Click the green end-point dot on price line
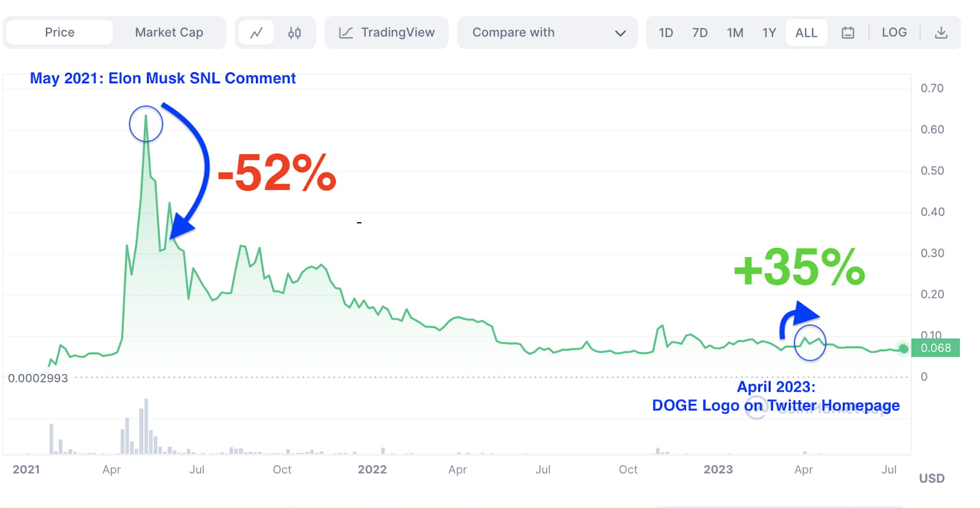This screenshot has width=980, height=508. click(x=903, y=349)
